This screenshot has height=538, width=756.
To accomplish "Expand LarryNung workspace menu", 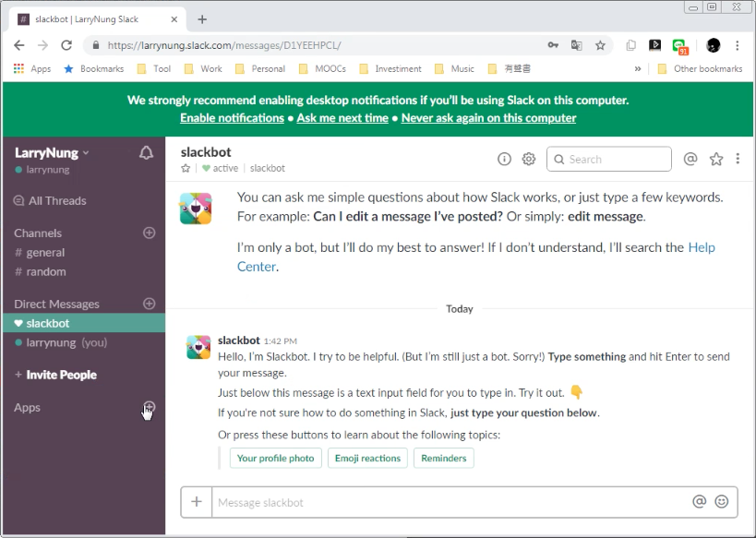I will tap(52, 153).
